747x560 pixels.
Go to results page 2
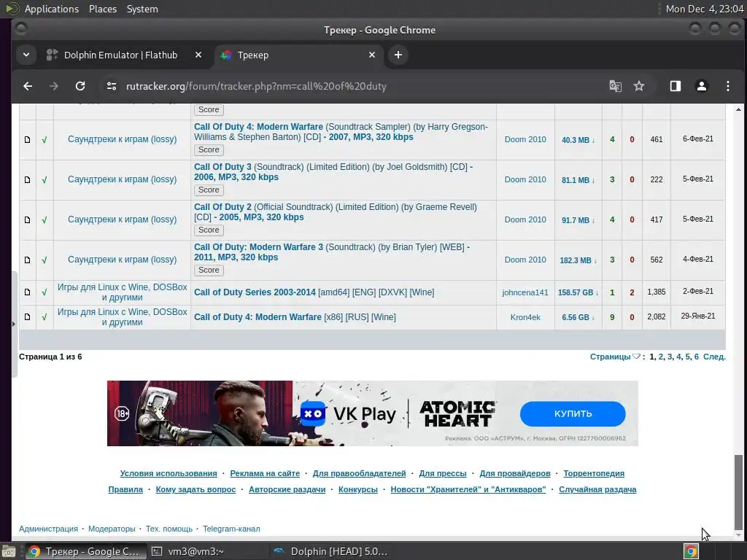(661, 357)
